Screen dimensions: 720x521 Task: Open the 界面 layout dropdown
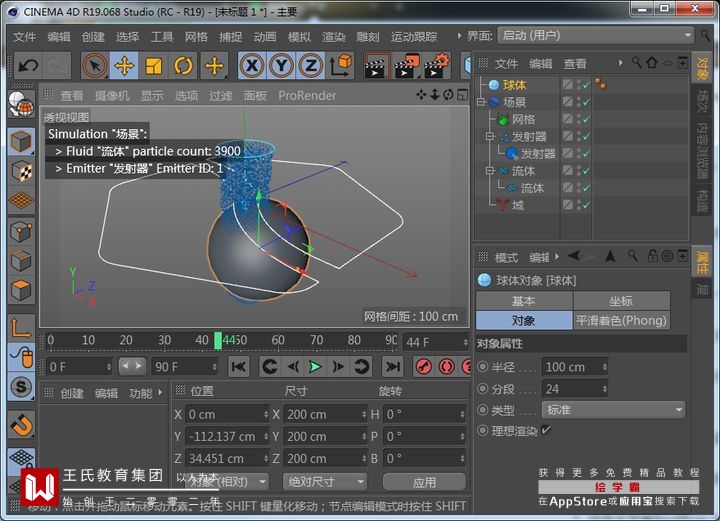[x=596, y=35]
